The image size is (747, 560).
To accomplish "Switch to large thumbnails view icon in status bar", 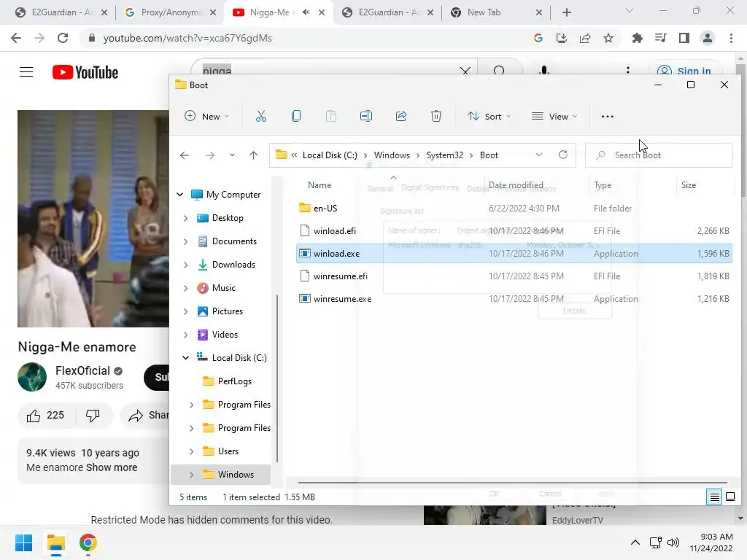I will 729,497.
